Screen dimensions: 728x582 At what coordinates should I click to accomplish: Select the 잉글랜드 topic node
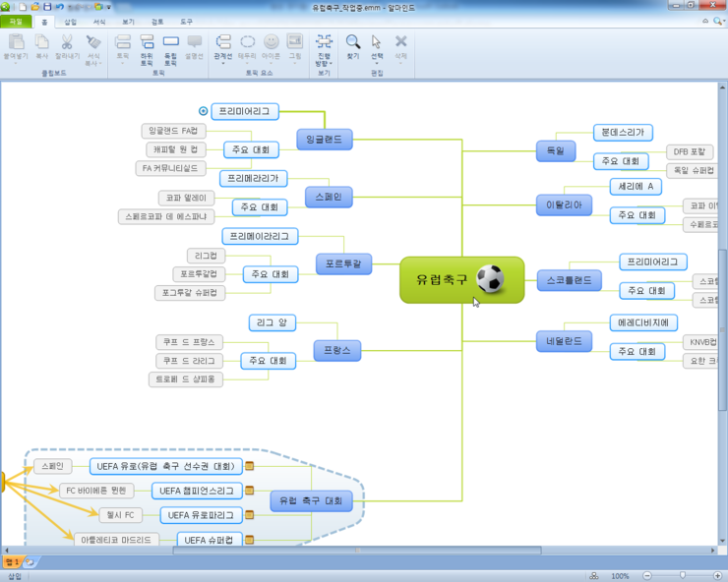(x=324, y=140)
